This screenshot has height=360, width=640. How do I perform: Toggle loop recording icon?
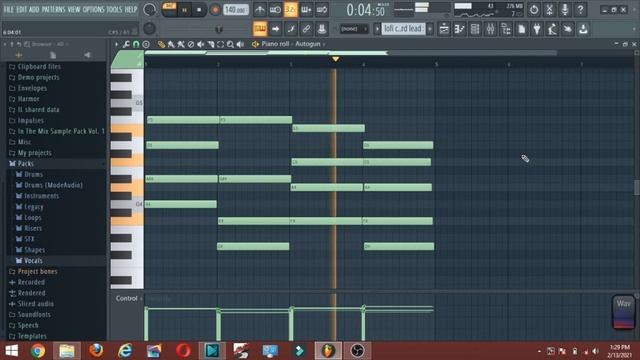322,9
